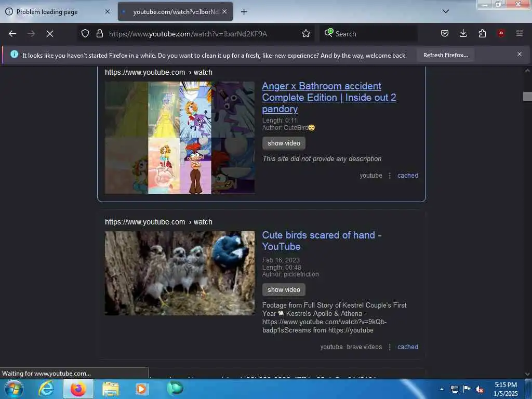The height and width of the screenshot is (399, 532).
Task: Close the youtube.com/watch tab
Action: pos(224,11)
